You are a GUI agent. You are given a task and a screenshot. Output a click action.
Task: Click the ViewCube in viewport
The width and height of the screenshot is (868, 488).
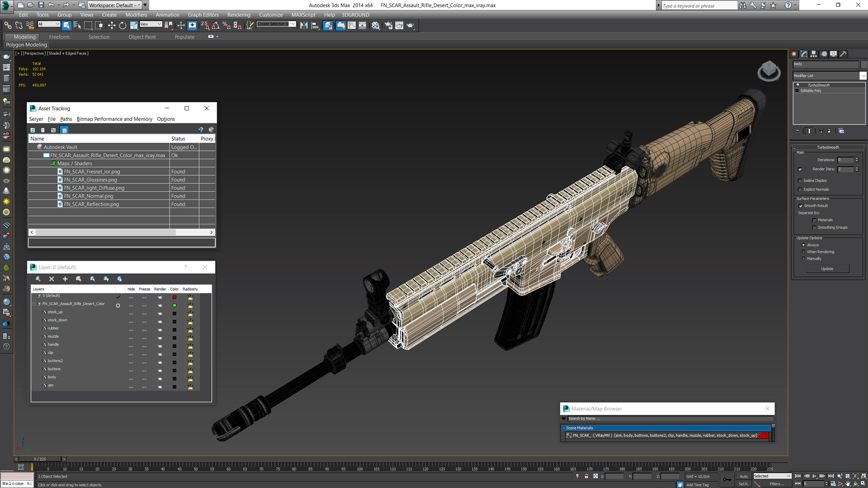point(769,70)
